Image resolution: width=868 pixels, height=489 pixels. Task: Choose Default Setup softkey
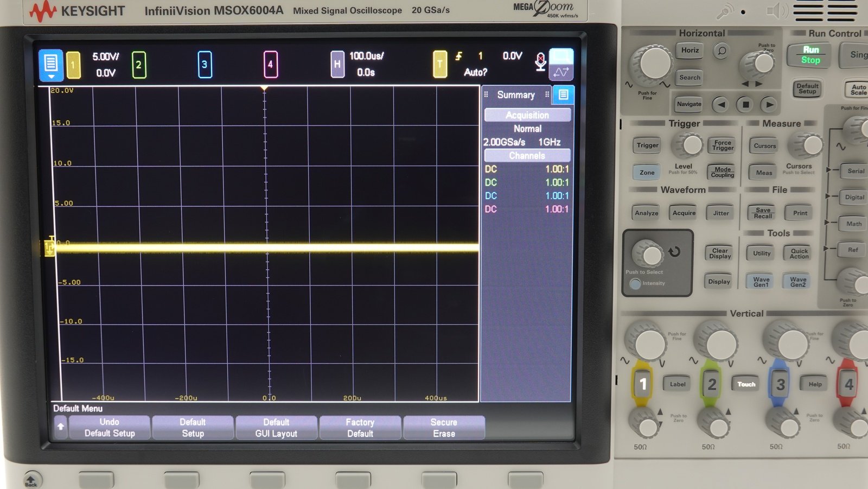click(193, 428)
